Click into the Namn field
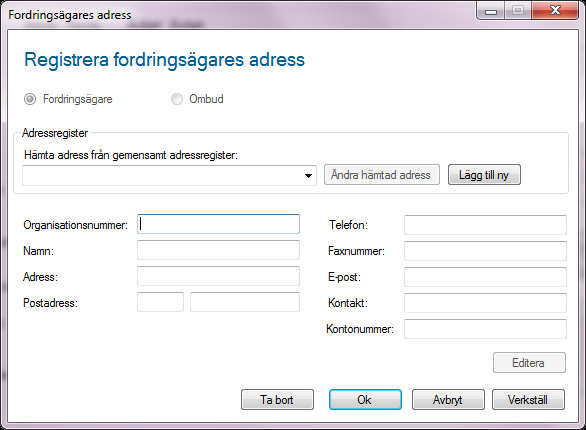The height and width of the screenshot is (430, 586). pyautogui.click(x=218, y=250)
